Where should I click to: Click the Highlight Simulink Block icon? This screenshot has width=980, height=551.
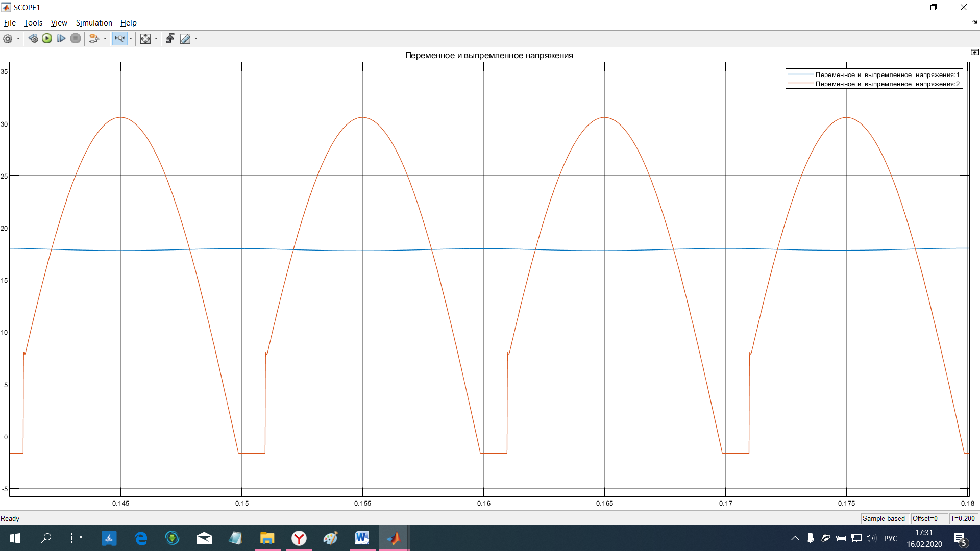[x=93, y=39]
